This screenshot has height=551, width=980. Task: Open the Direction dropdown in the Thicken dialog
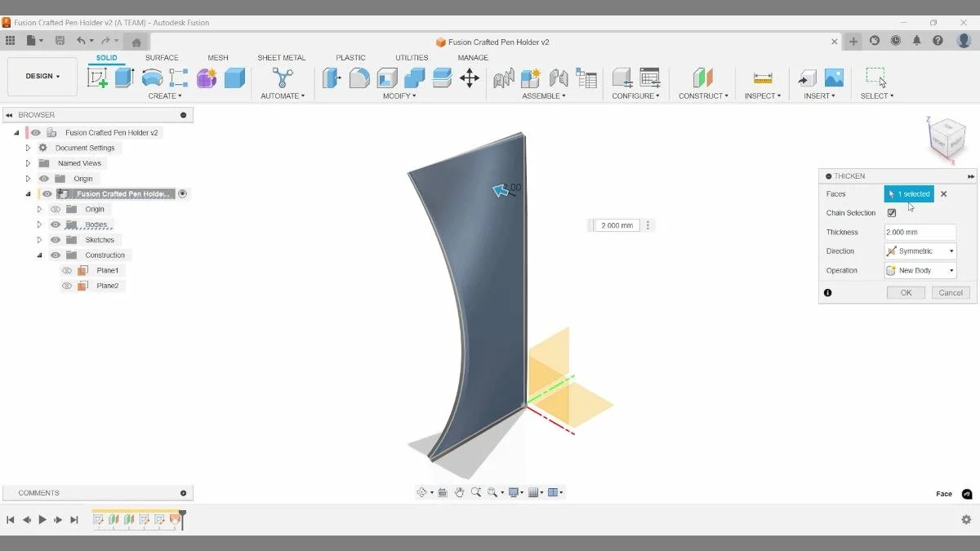(x=951, y=251)
